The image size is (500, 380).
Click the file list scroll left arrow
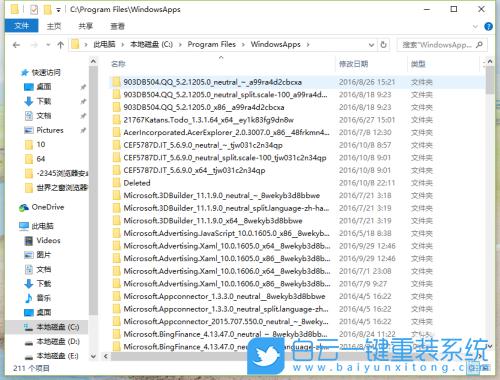[x=105, y=356]
